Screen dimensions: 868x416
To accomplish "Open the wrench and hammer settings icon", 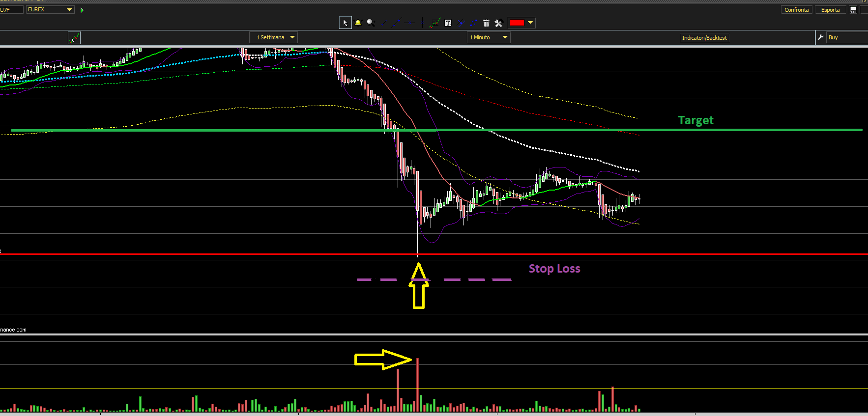I will 498,23.
